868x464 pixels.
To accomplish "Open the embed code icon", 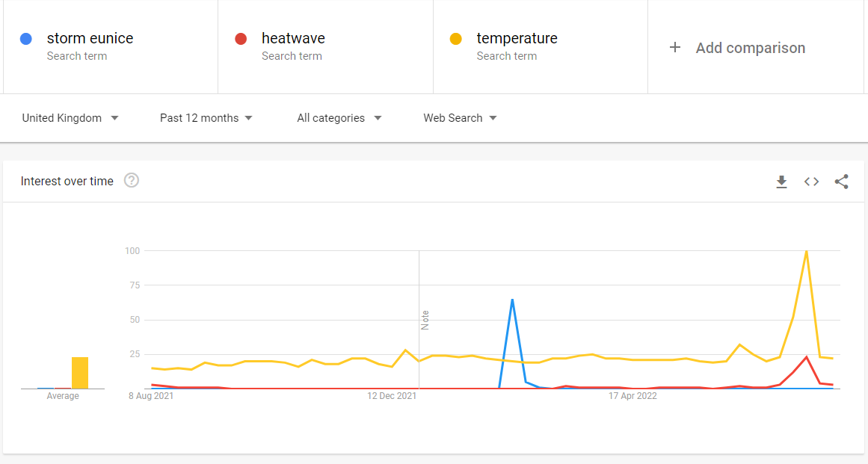I will (811, 182).
